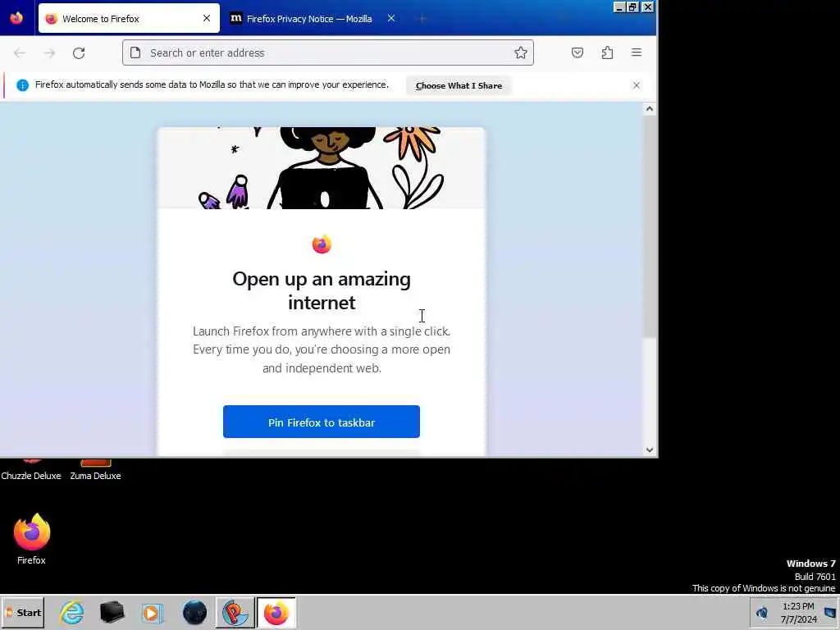The image size is (840, 630).
Task: Click the blue monitor system tray icon
Action: pos(830,613)
